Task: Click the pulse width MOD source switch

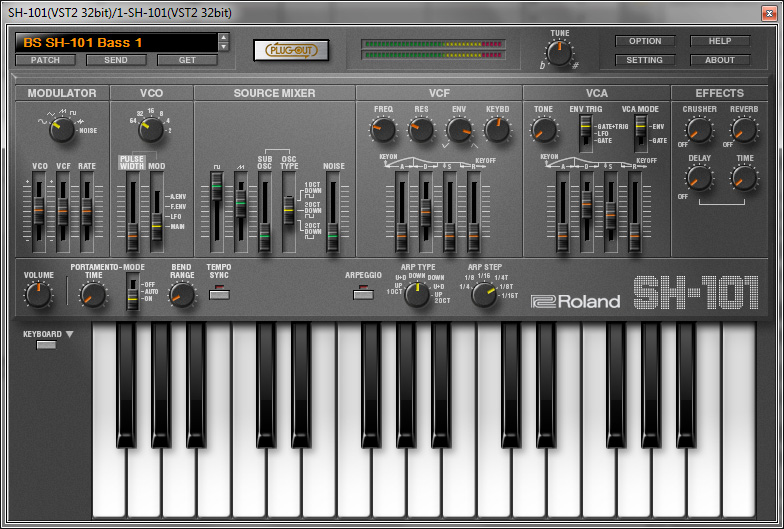Action: [156, 212]
